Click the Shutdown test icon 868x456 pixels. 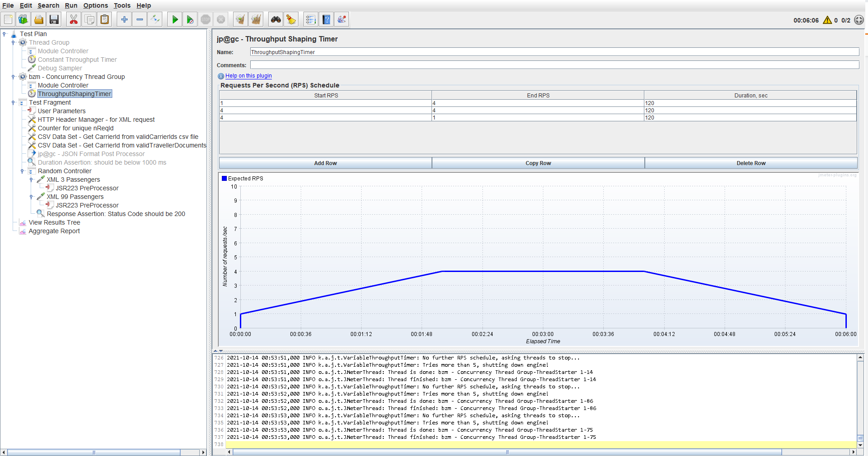tap(221, 19)
